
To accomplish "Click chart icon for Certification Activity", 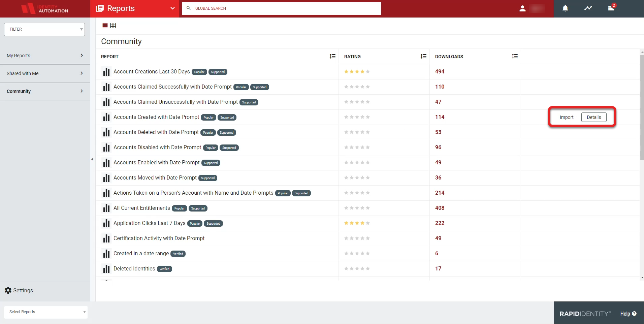I will coord(106,238).
